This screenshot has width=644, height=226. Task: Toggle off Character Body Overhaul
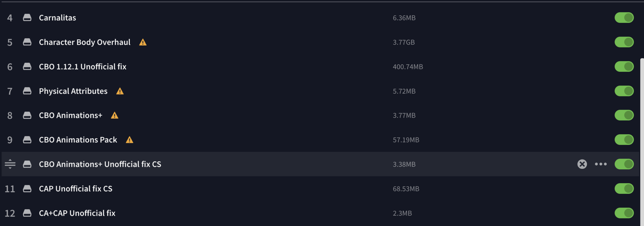coord(624,42)
